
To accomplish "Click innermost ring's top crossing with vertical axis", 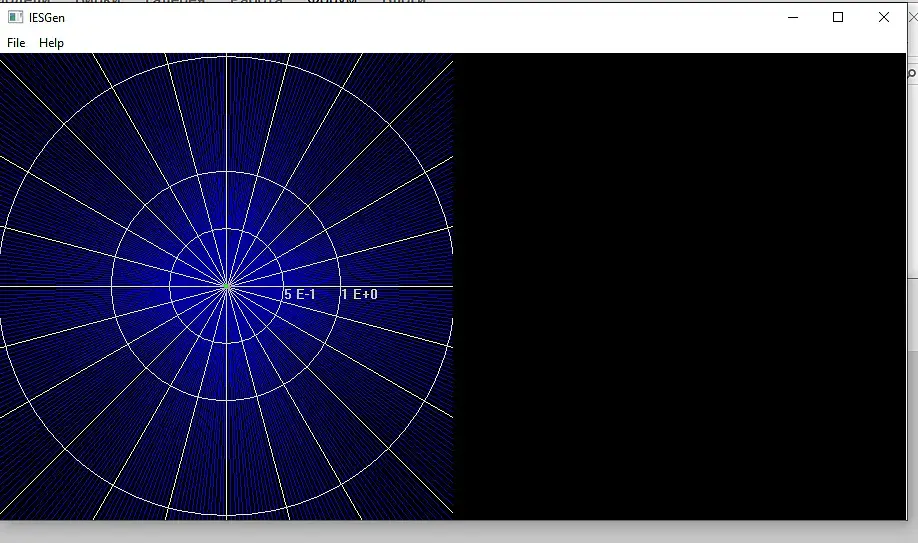I will click(227, 229).
